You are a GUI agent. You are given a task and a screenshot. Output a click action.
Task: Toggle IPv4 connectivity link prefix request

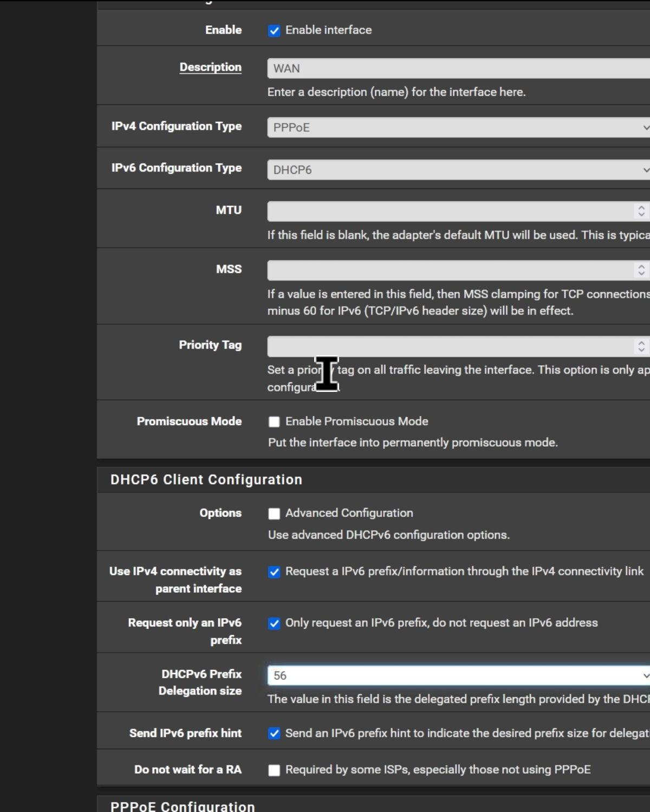pyautogui.click(x=274, y=572)
